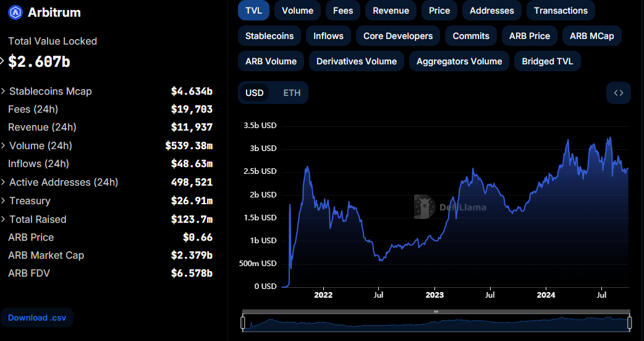This screenshot has height=341, width=644.
Task: Click the Total Value Locked label
Action: pyautogui.click(x=53, y=41)
